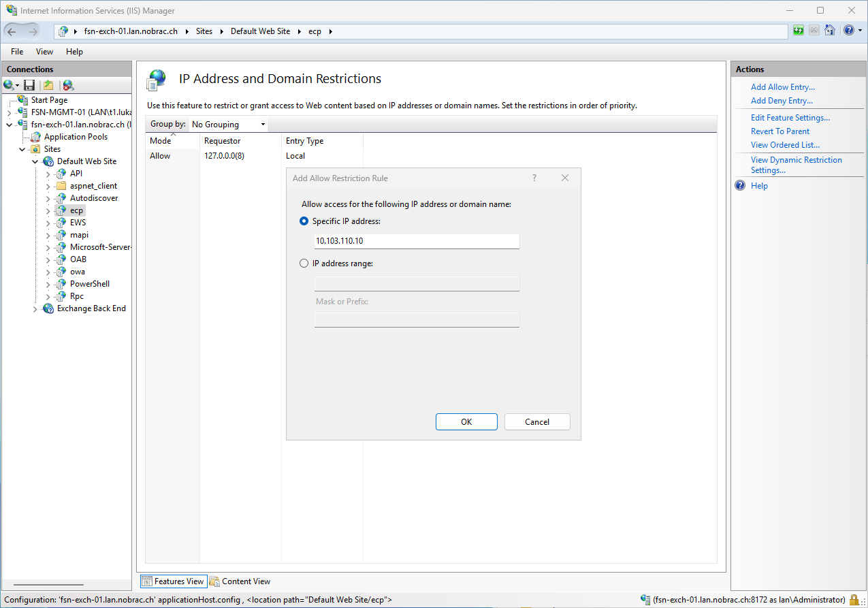Select the Autodiscover application icon
Screen dimensions: 868x608
pos(62,198)
